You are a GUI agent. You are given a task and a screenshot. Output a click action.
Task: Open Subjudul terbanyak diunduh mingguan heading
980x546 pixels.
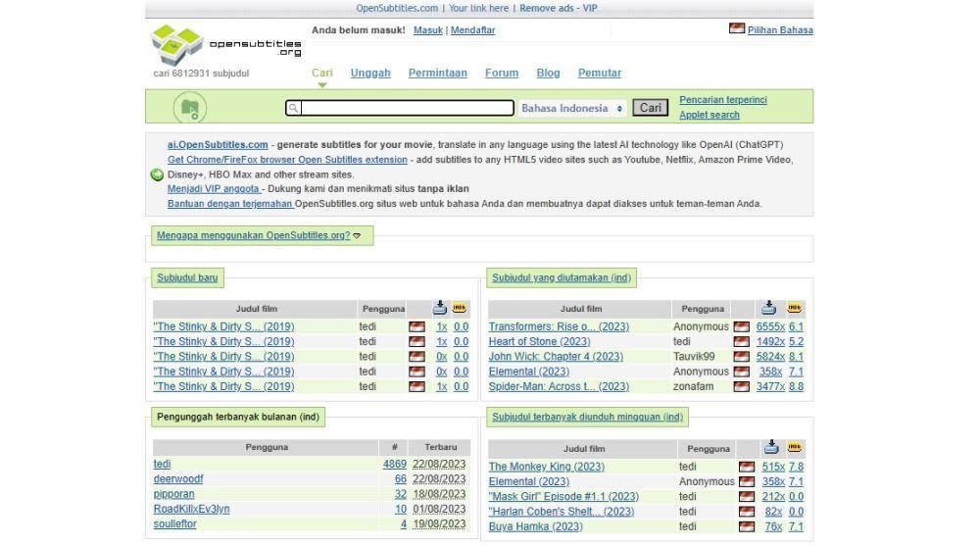pos(587,418)
